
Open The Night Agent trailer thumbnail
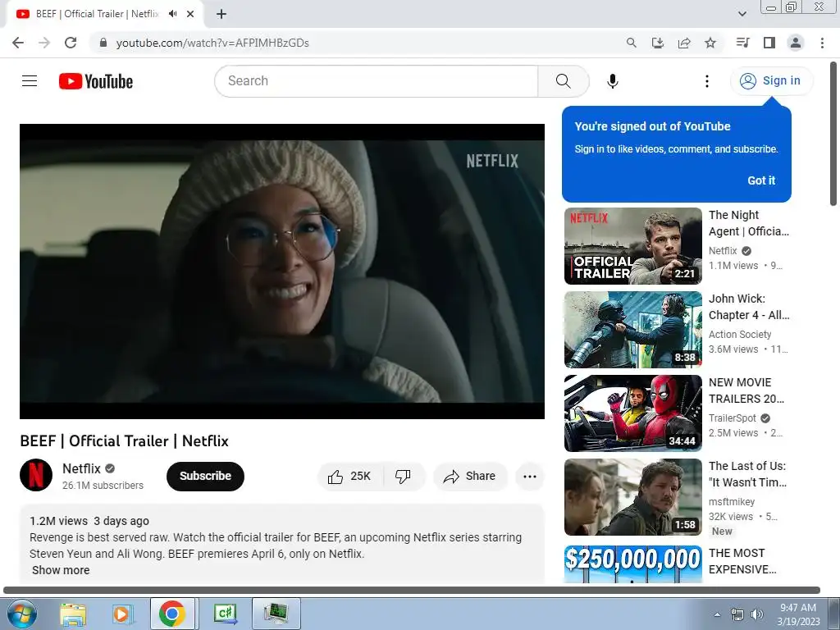(x=632, y=246)
